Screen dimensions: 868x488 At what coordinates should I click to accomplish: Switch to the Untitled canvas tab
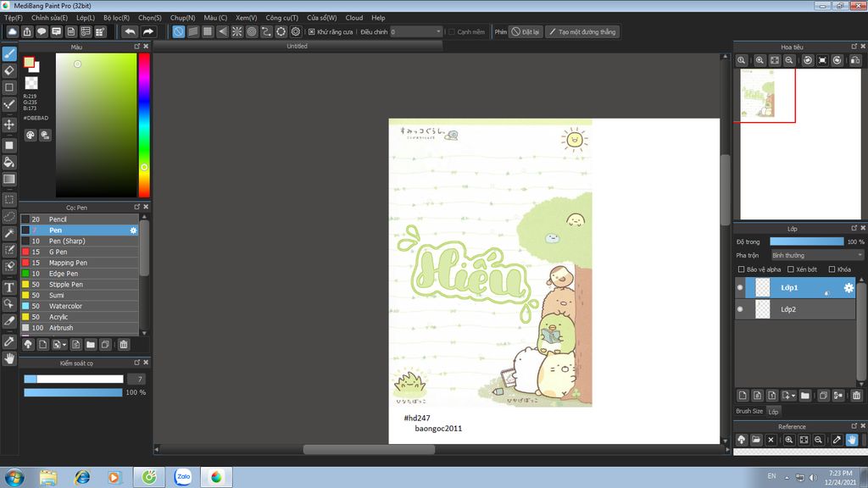pyautogui.click(x=298, y=46)
